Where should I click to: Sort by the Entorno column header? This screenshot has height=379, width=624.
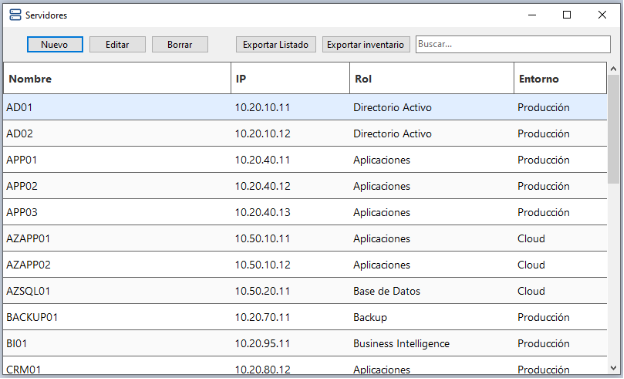pos(560,78)
